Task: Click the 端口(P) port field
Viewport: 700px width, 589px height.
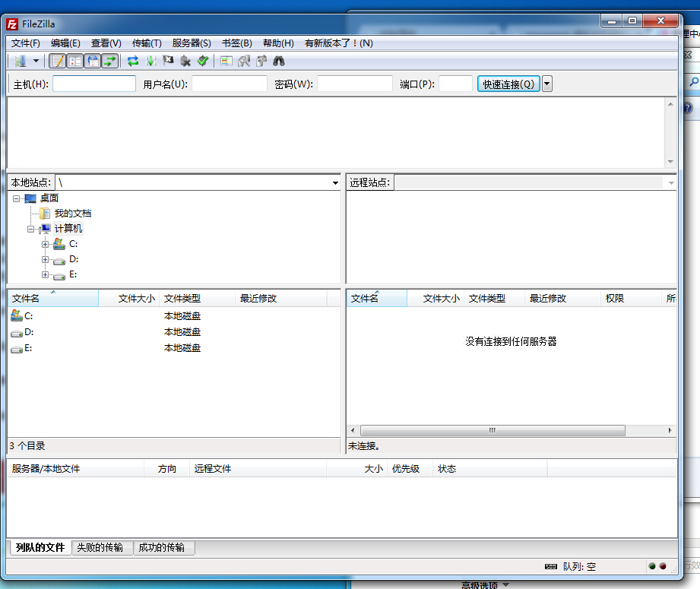Action: click(x=455, y=84)
